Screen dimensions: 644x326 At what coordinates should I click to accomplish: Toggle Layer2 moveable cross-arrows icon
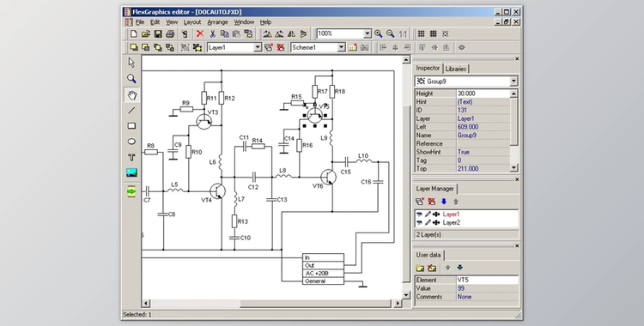pyautogui.click(x=436, y=222)
